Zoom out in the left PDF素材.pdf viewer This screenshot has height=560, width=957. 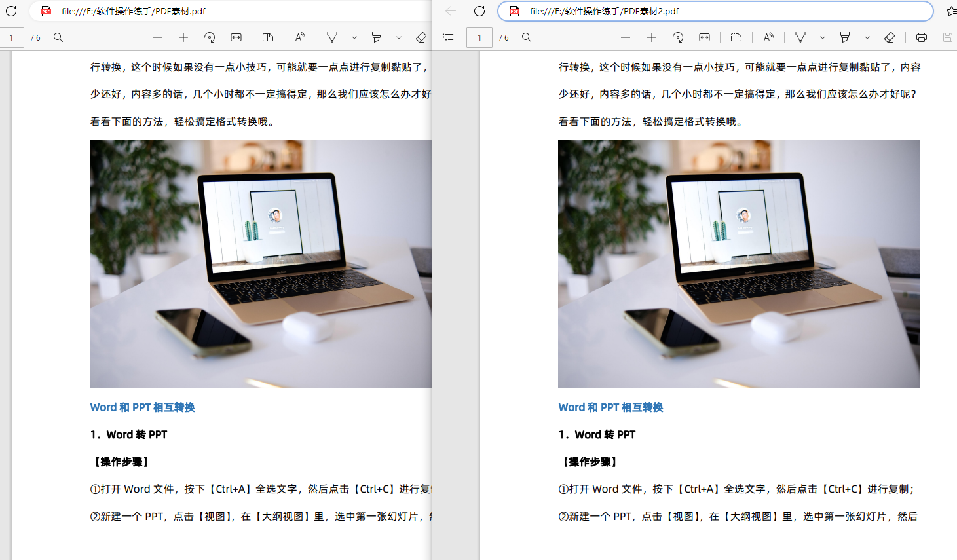pos(157,37)
